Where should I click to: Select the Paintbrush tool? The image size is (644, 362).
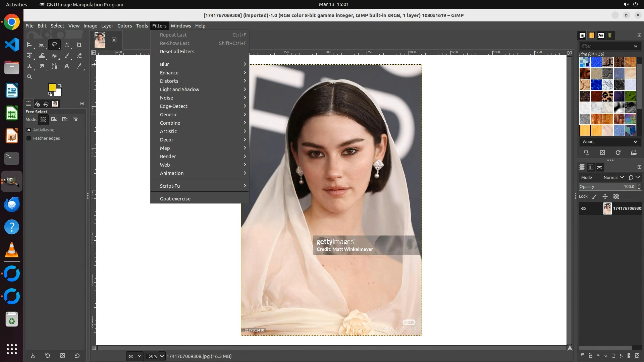[x=67, y=56]
